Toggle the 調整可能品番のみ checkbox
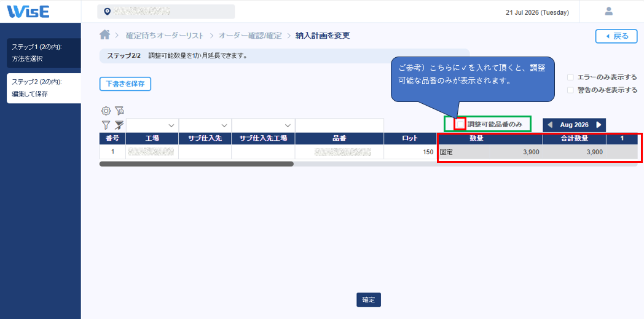 (x=460, y=124)
